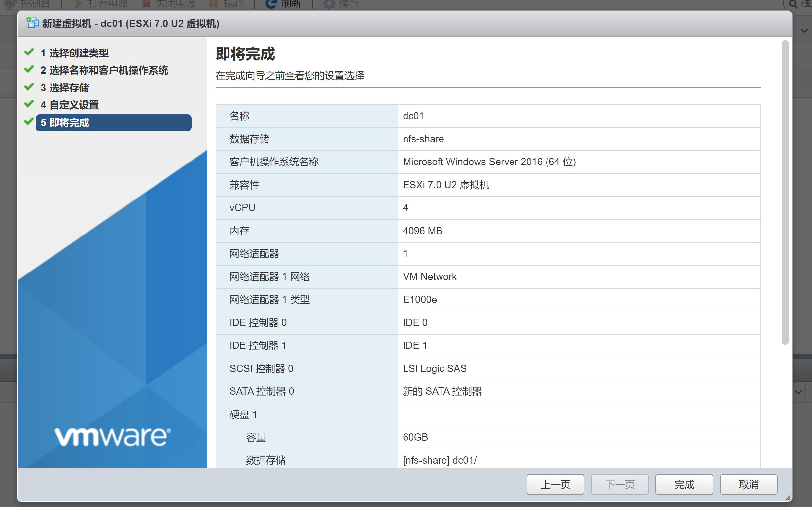Select step 5 即将完成
The height and width of the screenshot is (507, 812).
[x=113, y=123]
